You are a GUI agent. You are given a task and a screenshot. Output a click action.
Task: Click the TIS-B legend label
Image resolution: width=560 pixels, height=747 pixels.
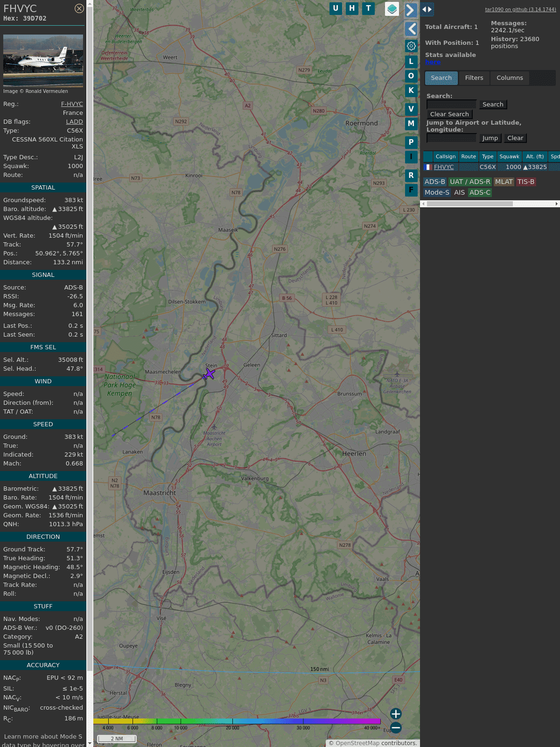tap(526, 182)
